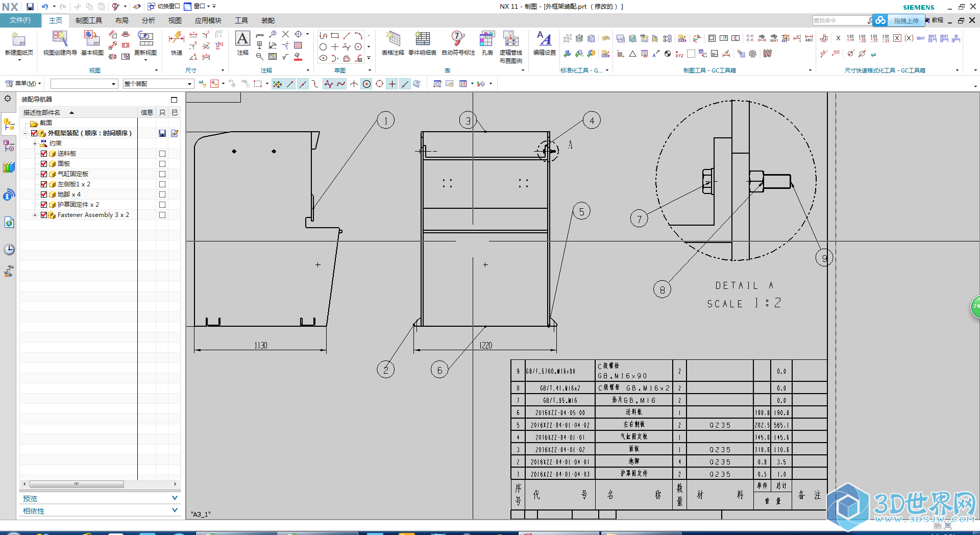Open the Constraint Navigator sidebar icon
This screenshot has height=535, width=980.
[x=9, y=146]
